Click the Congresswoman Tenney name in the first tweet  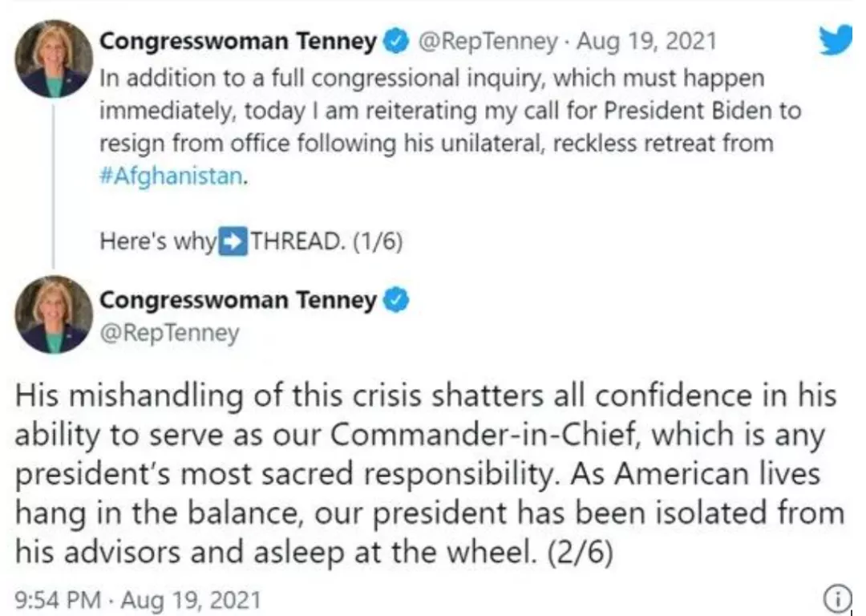238,43
